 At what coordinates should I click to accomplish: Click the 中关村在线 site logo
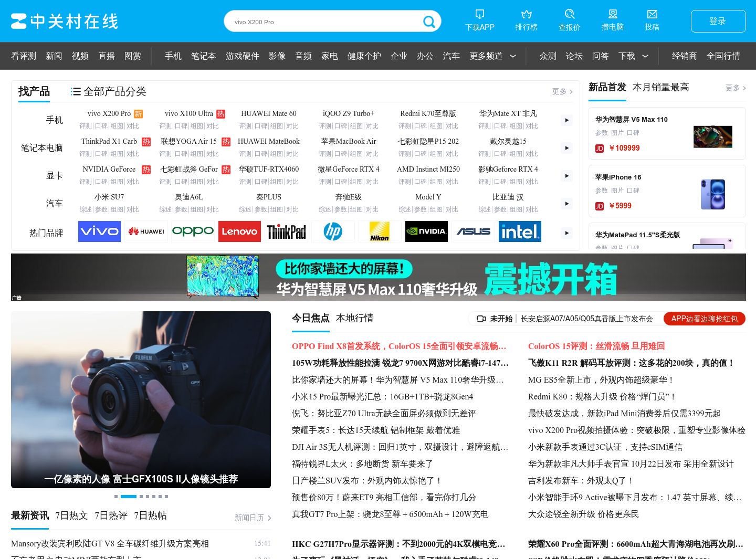(65, 22)
